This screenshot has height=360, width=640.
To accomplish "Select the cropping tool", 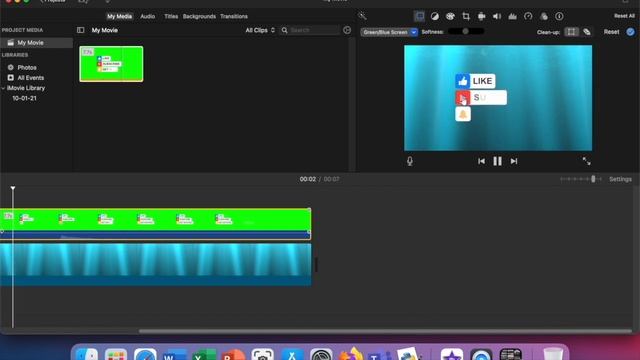I will pyautogui.click(x=466, y=16).
